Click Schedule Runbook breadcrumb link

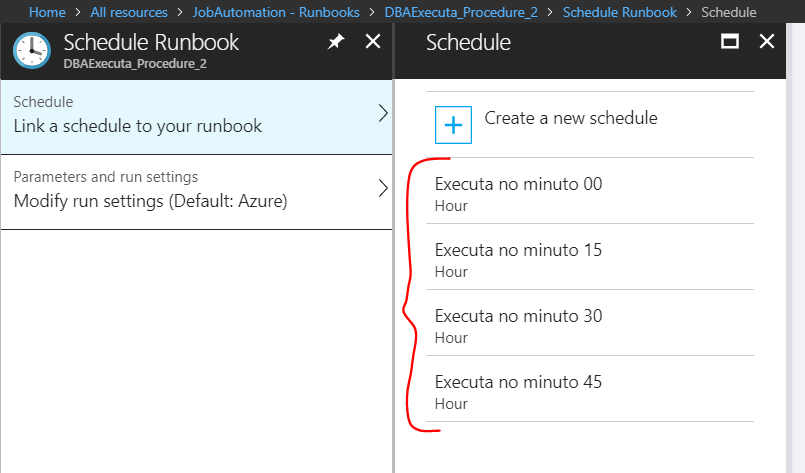tap(619, 13)
